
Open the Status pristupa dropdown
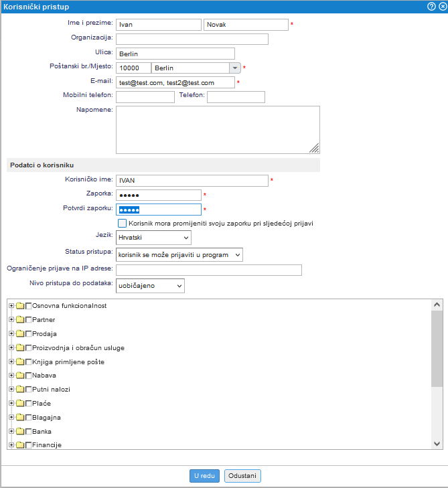pos(179,254)
